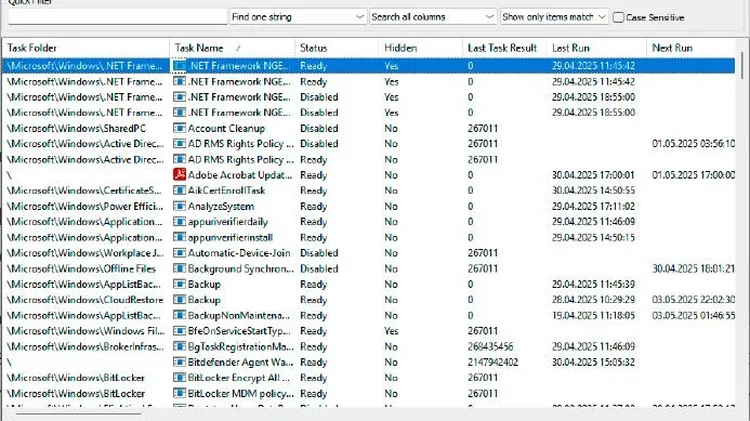Open the 'Search all columns' dropdown
The width and height of the screenshot is (750, 421).
point(433,17)
